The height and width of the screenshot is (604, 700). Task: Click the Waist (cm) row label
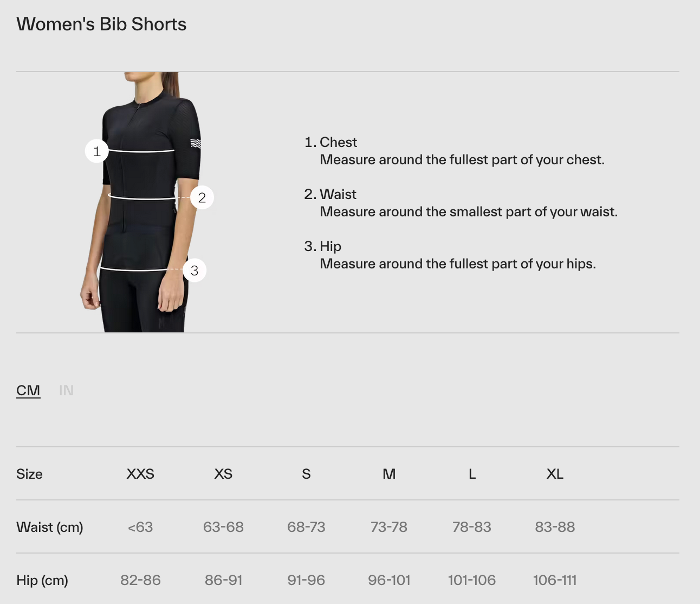tap(50, 527)
